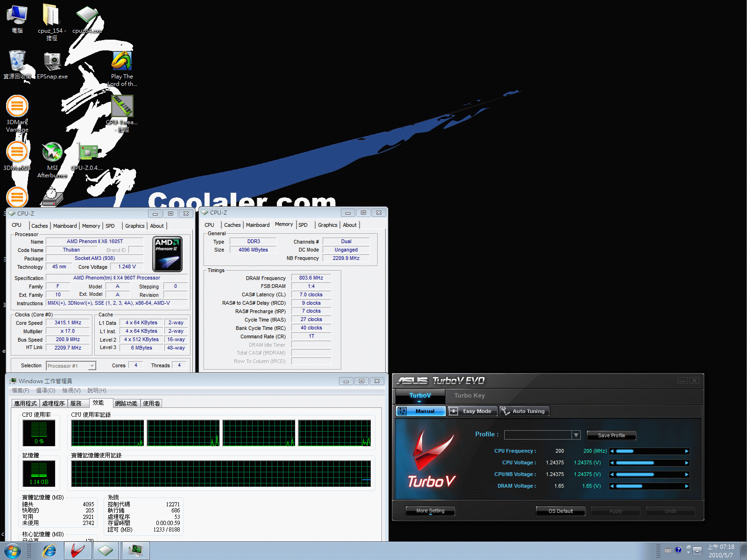Open the 選項(O) menu in Task Manager

coord(45,391)
